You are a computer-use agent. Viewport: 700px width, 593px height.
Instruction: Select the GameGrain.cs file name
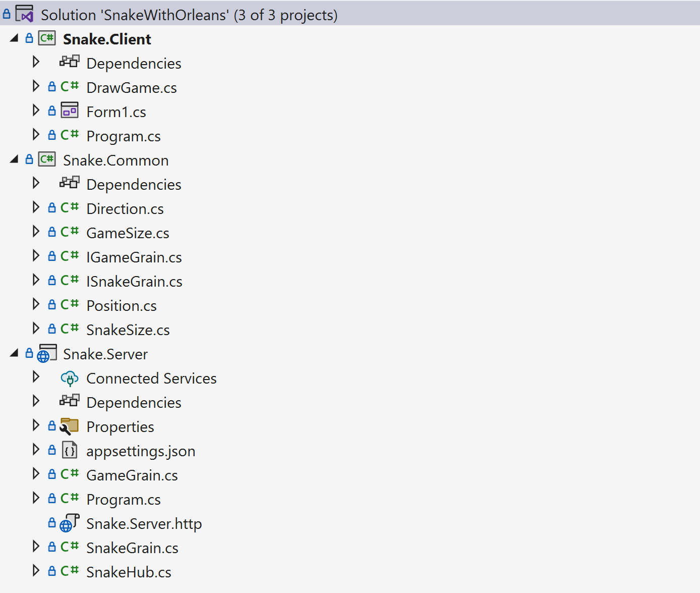click(x=132, y=475)
